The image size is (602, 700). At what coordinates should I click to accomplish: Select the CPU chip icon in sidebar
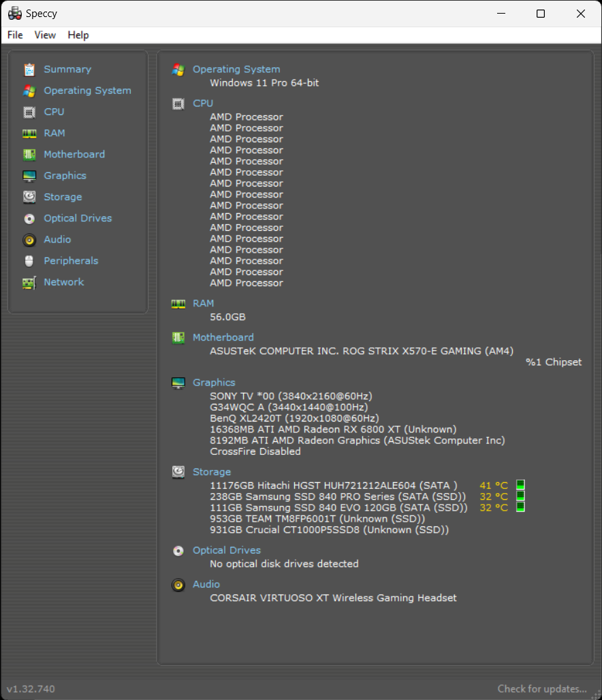coord(29,112)
